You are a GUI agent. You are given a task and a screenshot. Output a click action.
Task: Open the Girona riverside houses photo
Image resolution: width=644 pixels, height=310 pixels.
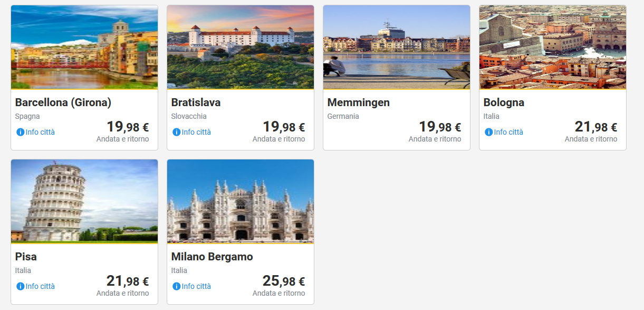[84, 47]
